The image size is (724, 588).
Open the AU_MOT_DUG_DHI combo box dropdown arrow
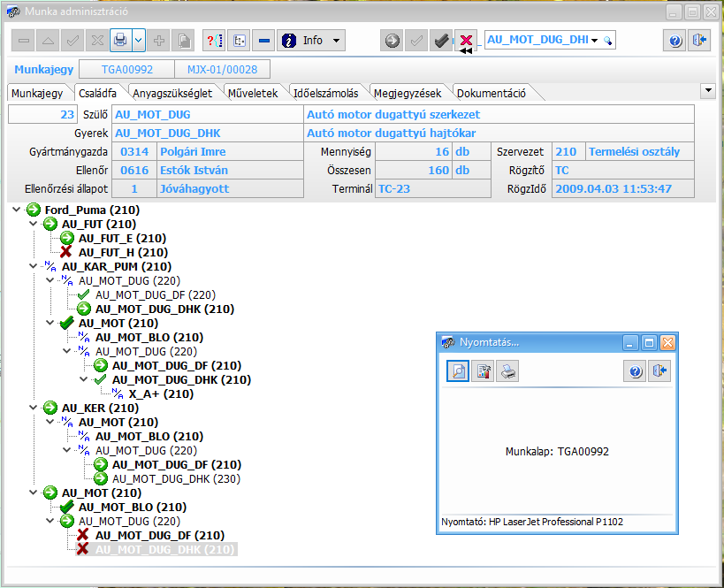tap(594, 40)
